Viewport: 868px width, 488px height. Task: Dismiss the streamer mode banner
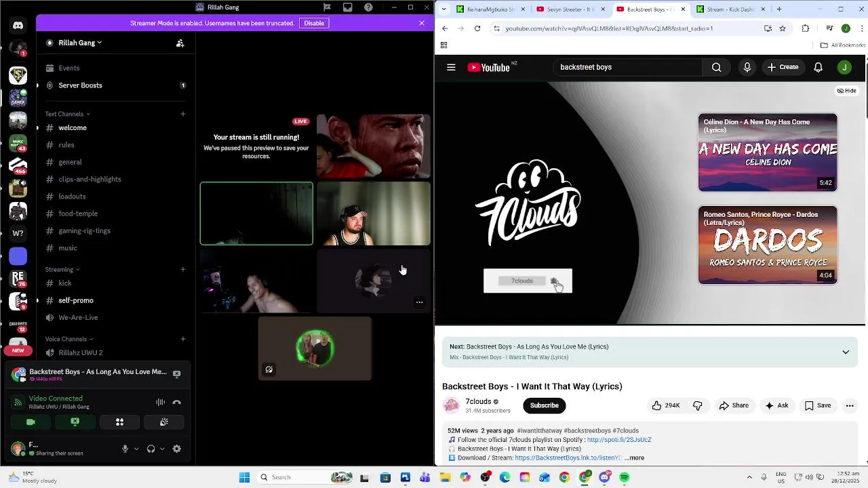(x=422, y=23)
